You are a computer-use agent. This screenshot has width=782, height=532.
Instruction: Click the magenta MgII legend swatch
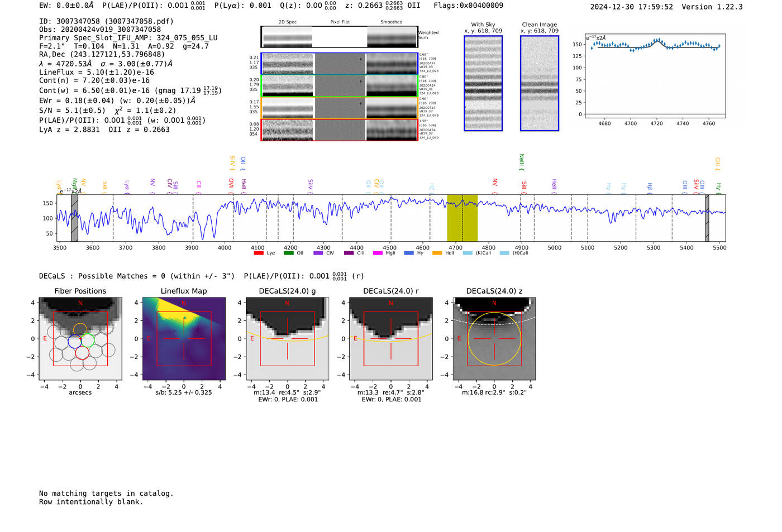pos(378,253)
